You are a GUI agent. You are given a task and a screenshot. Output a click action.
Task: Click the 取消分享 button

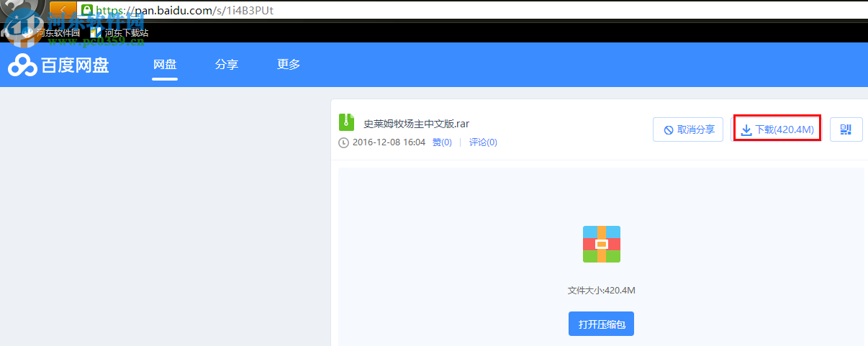coord(688,129)
